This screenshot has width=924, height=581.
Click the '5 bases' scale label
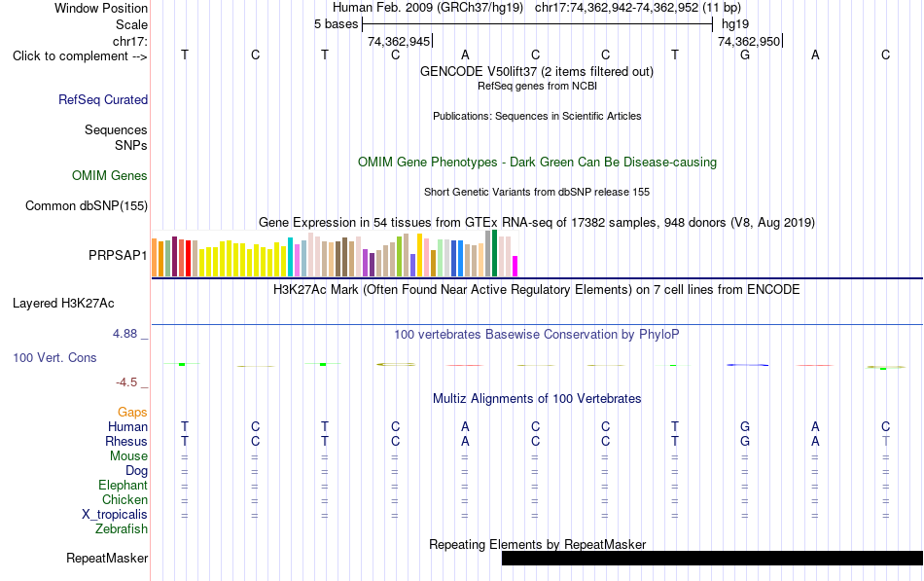point(336,24)
